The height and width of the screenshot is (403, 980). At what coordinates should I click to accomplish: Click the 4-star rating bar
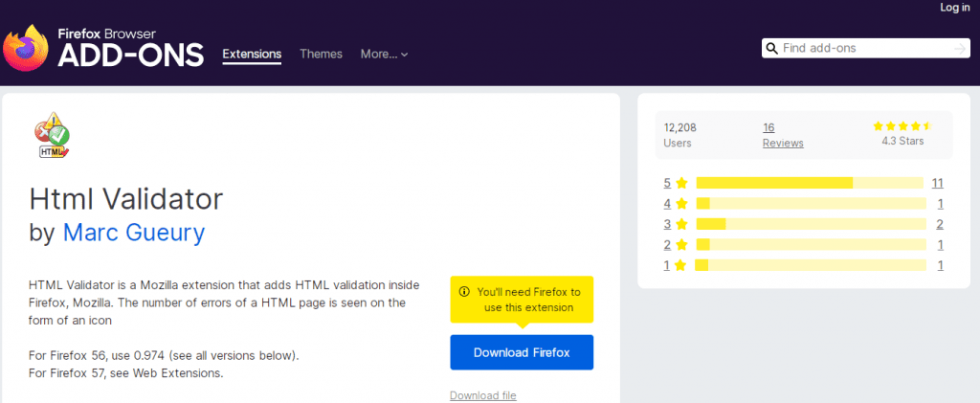pos(812,204)
